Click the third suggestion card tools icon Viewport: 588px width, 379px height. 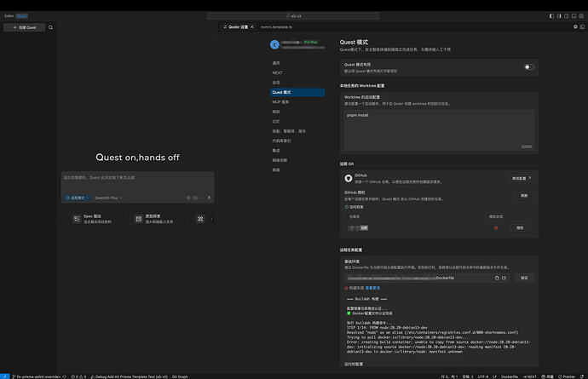200,219
